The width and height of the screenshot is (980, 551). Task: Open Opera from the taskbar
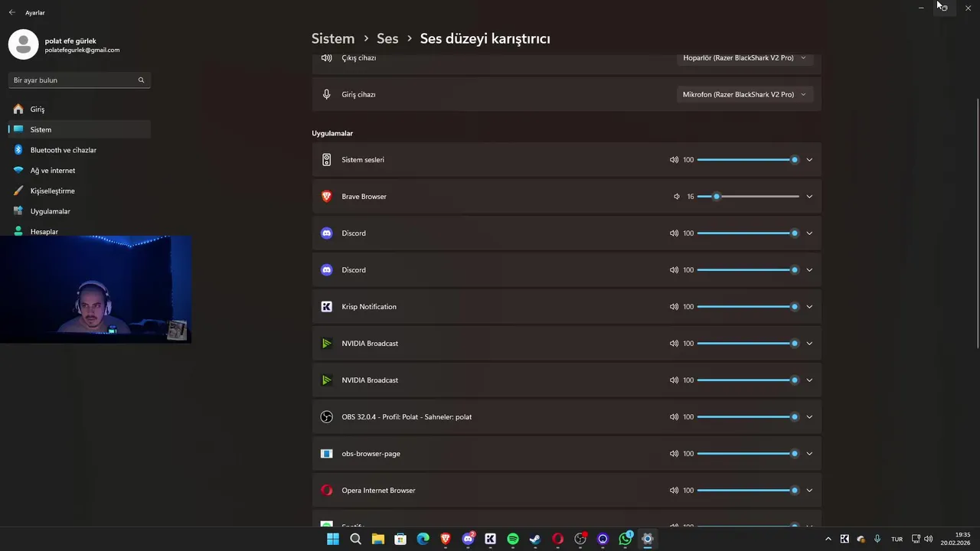557,539
